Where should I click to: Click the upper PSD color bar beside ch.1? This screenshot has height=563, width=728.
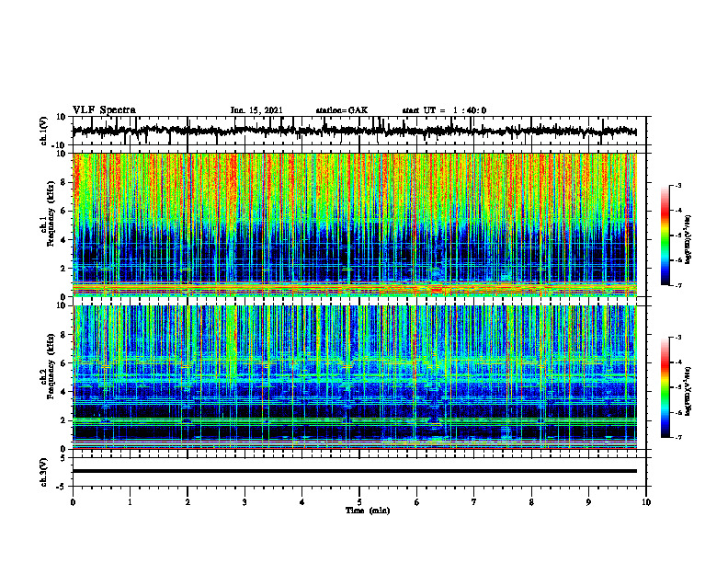coord(665,236)
